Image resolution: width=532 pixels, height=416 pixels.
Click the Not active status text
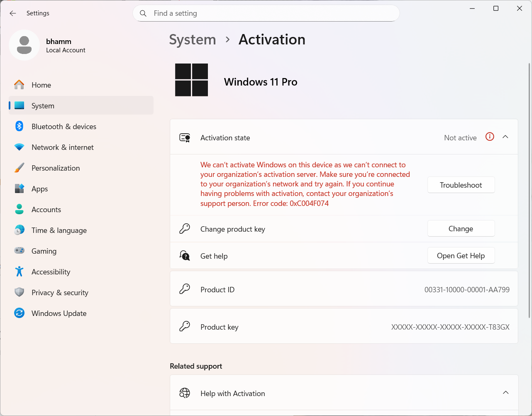(460, 138)
